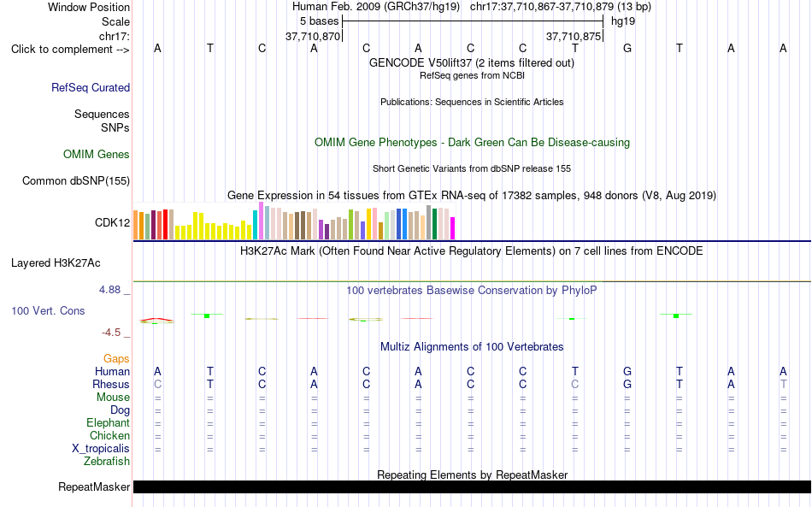Click the 'chr17:' ruler label
The width and height of the screenshot is (812, 507).
tap(115, 36)
